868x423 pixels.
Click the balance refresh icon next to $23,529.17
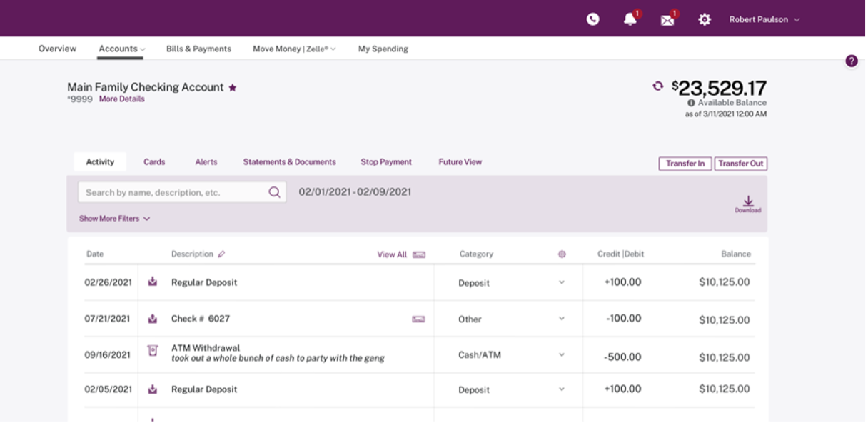tap(659, 86)
